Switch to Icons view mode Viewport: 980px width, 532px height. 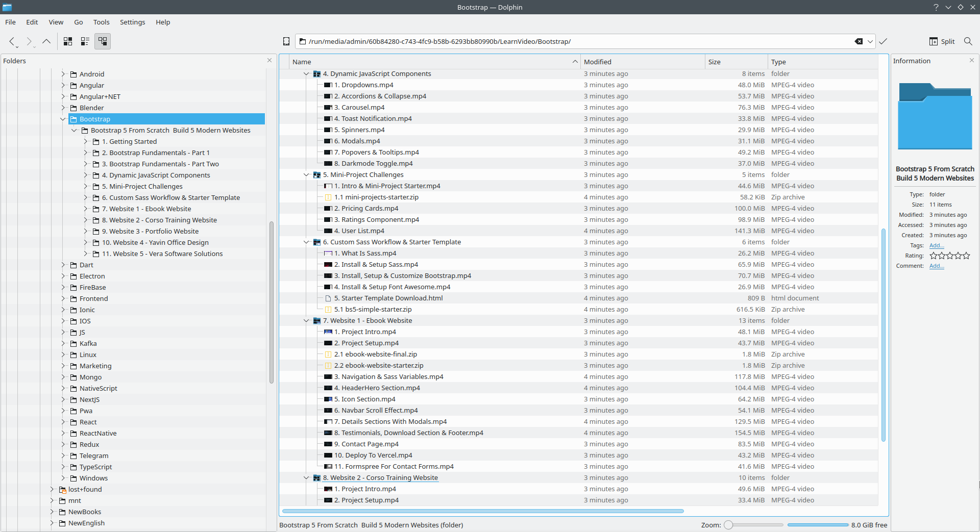[x=68, y=41]
